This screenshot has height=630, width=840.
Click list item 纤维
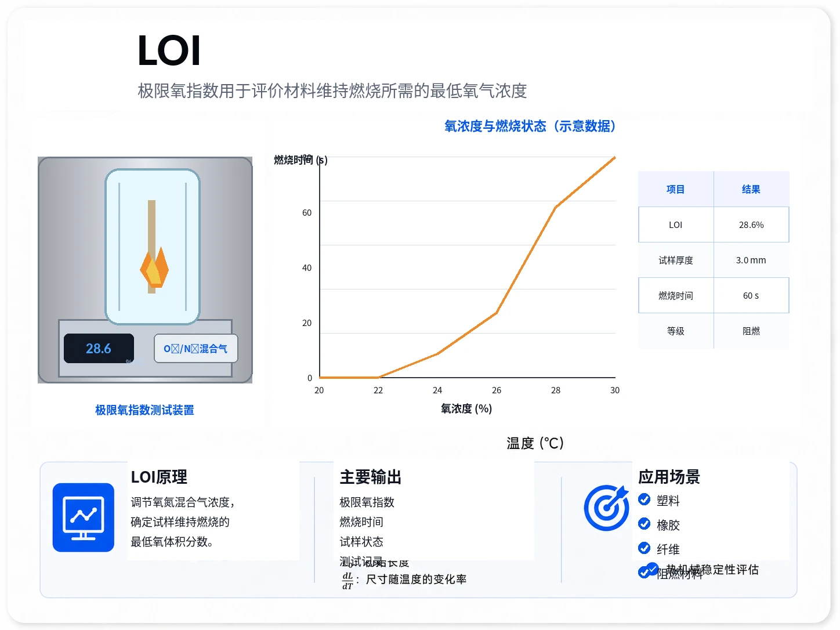tap(668, 549)
